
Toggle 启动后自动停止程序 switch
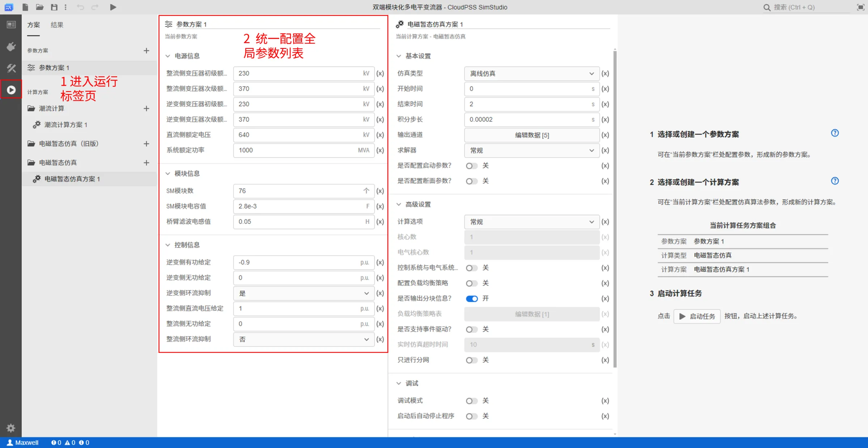point(472,416)
